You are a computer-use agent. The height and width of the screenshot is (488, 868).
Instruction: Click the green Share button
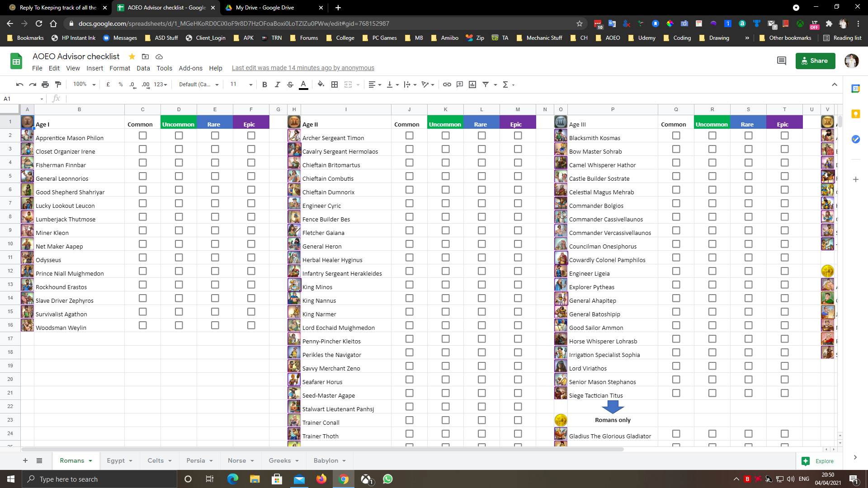pos(815,61)
